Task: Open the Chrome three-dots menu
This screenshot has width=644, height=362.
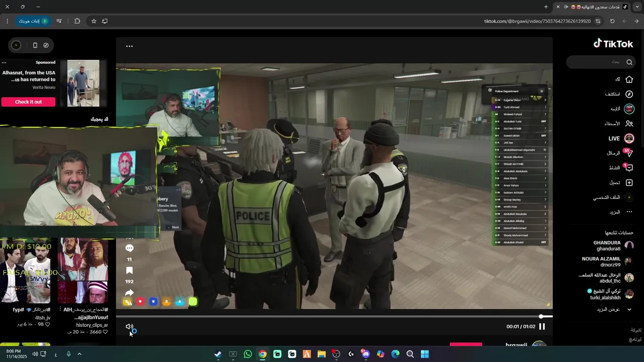Action: point(7,21)
